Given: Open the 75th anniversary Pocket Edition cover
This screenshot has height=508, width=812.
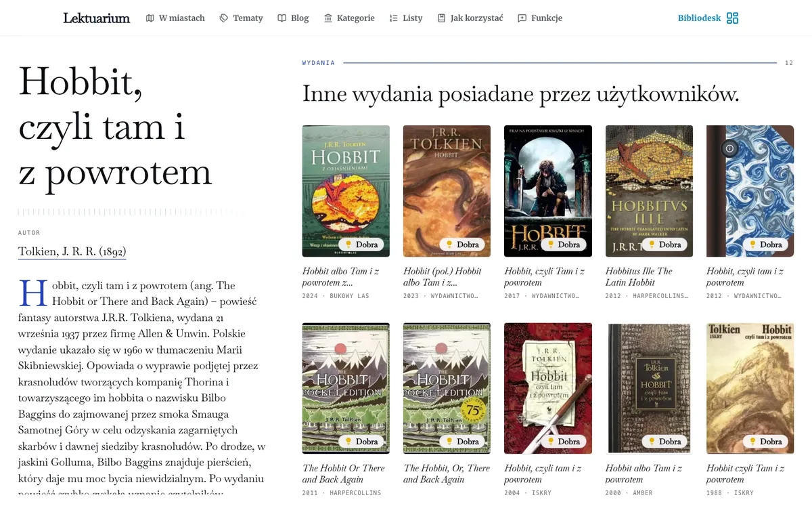Looking at the screenshot, I should [447, 388].
